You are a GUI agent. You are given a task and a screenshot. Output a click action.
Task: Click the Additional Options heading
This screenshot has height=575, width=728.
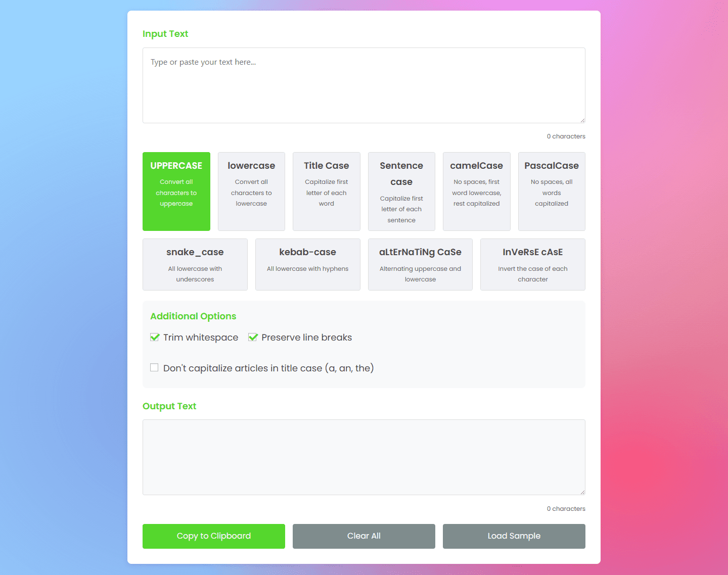pos(193,316)
